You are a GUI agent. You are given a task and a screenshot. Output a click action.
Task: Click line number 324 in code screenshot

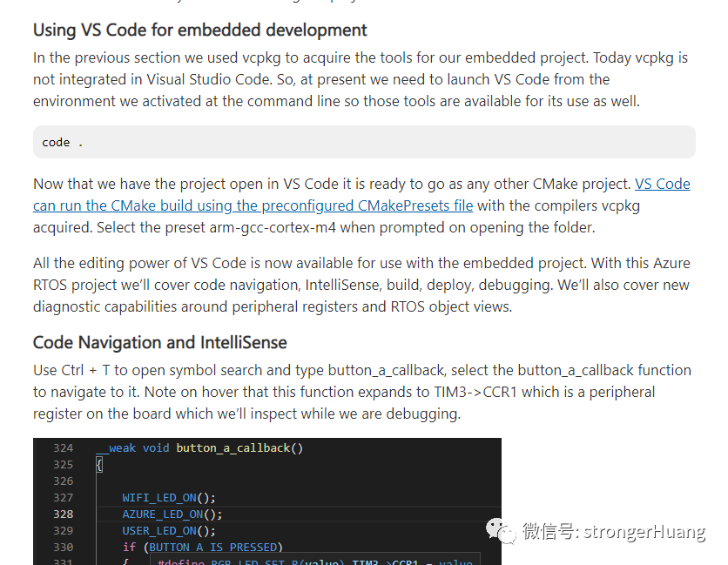pyautogui.click(x=64, y=448)
